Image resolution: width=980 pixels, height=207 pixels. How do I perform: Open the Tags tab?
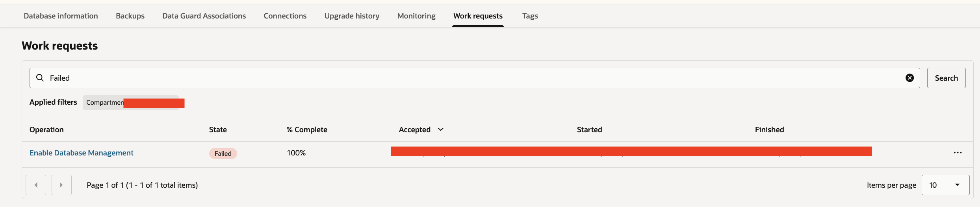[x=530, y=16]
